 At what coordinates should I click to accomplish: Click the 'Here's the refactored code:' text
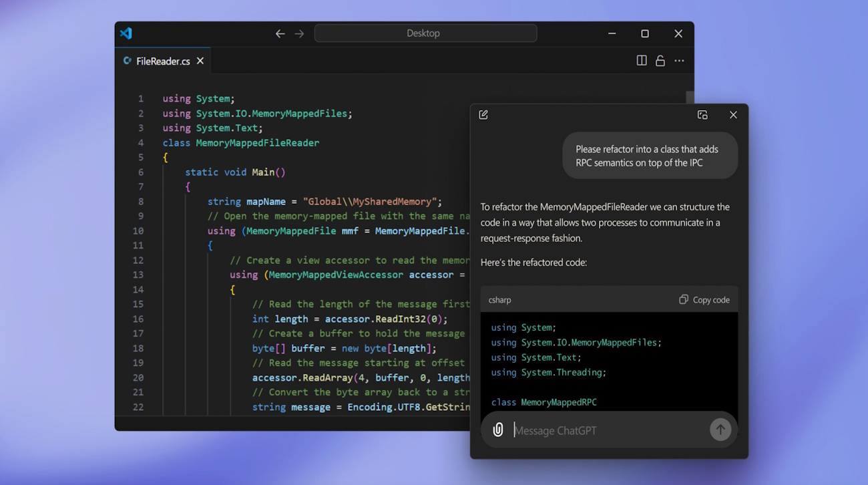[533, 263]
